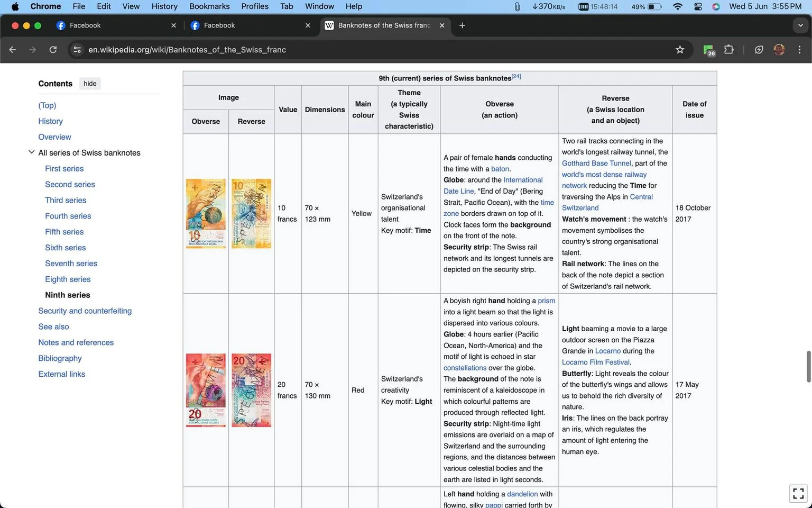Open Fifth series in contents
This screenshot has width=812, height=508.
pyautogui.click(x=64, y=232)
